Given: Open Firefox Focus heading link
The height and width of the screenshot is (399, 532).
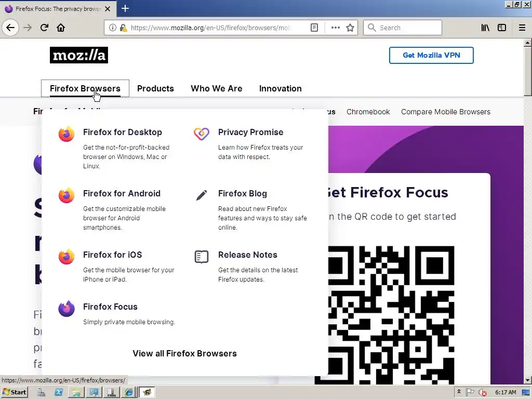Looking at the screenshot, I should click(x=110, y=307).
